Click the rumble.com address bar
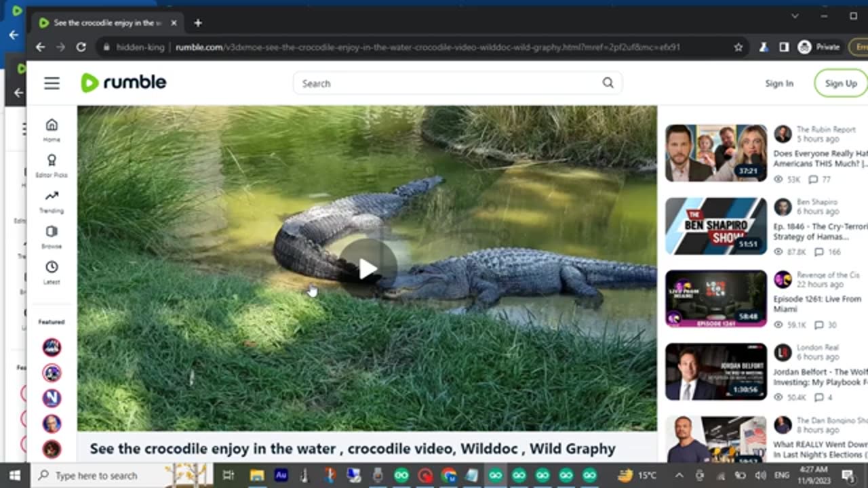This screenshot has height=488, width=868. 427,47
